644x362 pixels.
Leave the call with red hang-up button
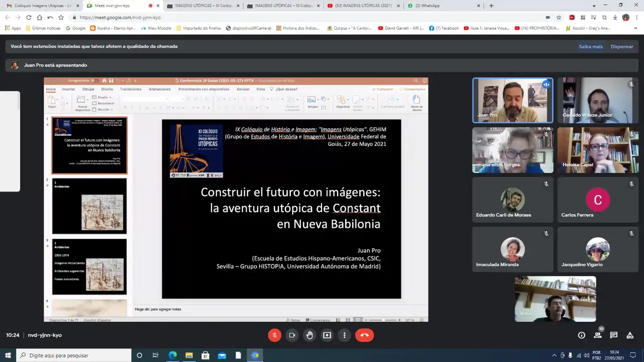click(x=364, y=335)
